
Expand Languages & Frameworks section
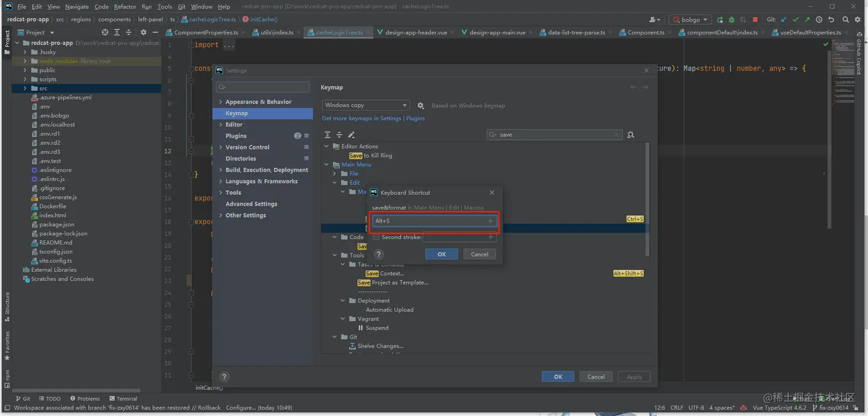(220, 182)
